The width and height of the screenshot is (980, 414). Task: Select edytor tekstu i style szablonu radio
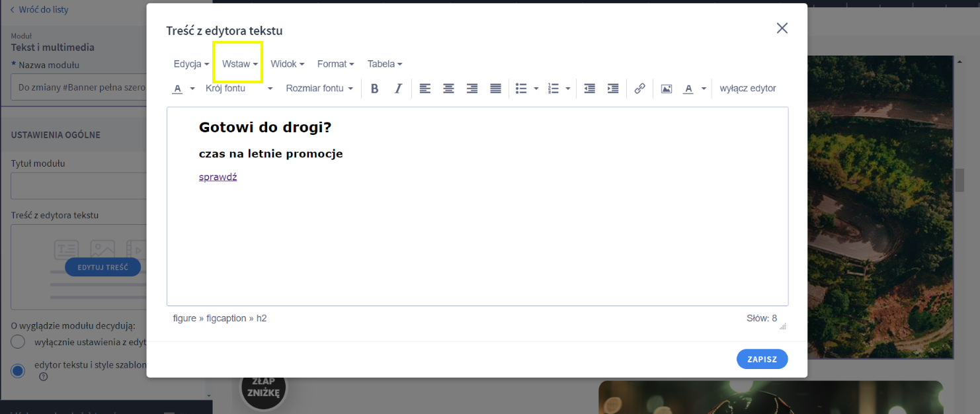coord(18,370)
